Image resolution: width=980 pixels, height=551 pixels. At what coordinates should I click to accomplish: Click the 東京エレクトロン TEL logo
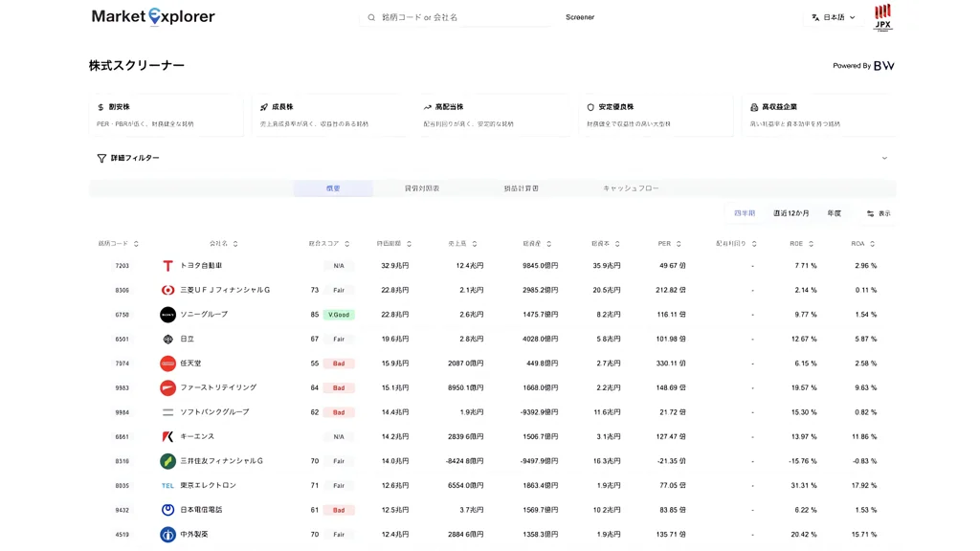[x=167, y=485]
